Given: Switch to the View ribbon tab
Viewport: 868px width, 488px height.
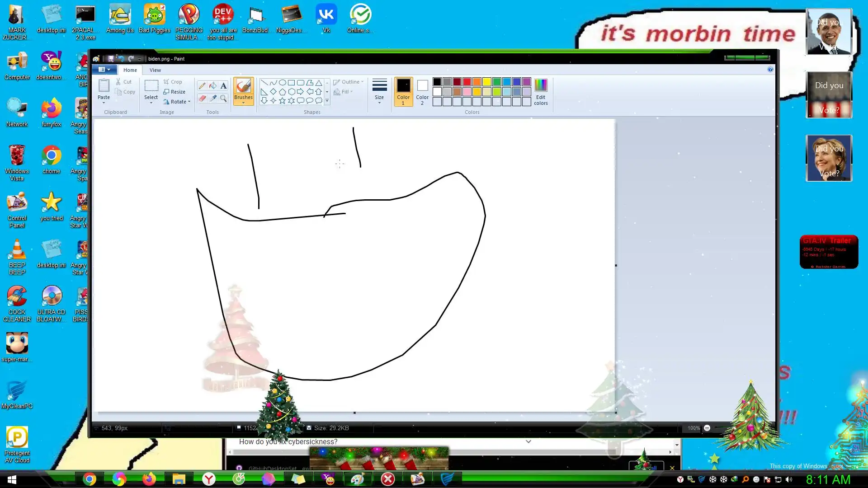Looking at the screenshot, I should tap(155, 70).
